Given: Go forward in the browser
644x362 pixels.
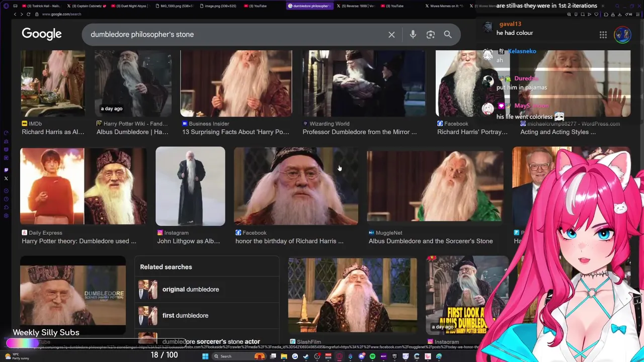Looking at the screenshot, I should (x=22, y=14).
